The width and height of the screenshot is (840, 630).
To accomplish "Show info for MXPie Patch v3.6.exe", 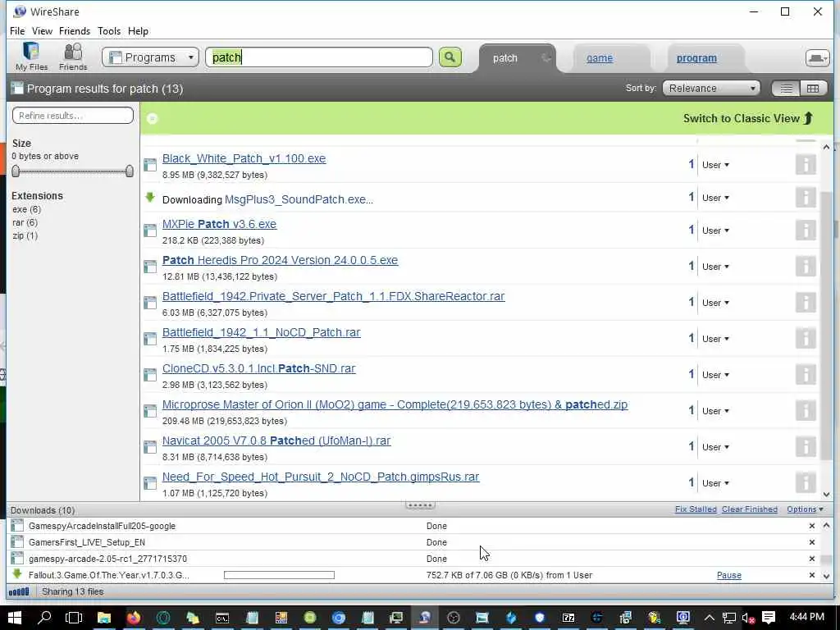I will [x=806, y=231].
